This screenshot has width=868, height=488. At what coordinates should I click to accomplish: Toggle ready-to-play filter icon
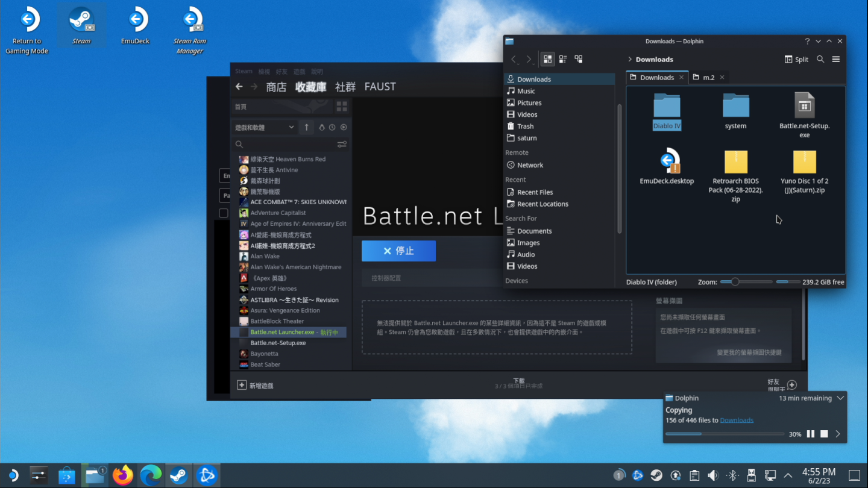[x=344, y=127]
